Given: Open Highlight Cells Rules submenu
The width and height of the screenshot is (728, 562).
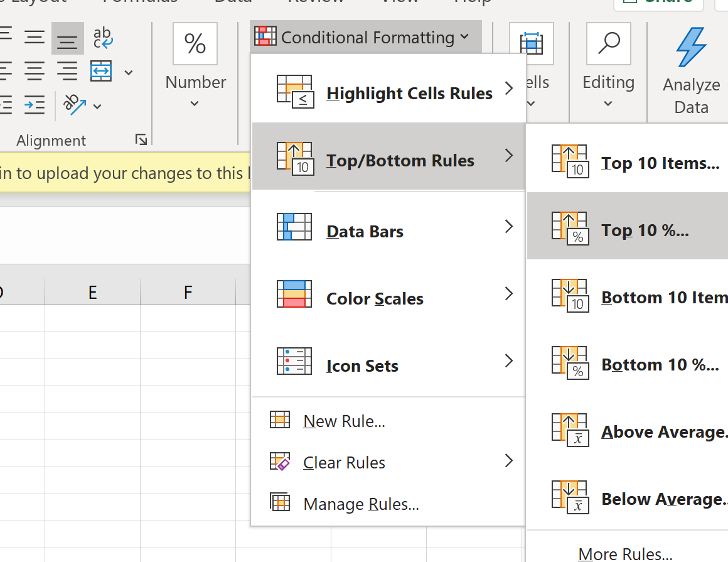Looking at the screenshot, I should click(388, 89).
